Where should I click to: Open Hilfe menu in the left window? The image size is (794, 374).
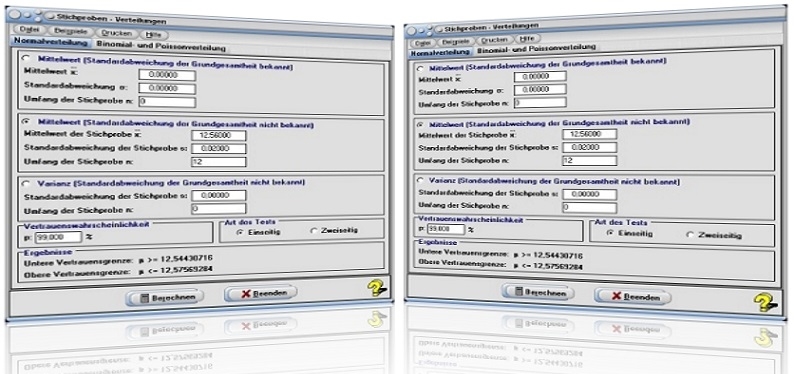tap(153, 35)
